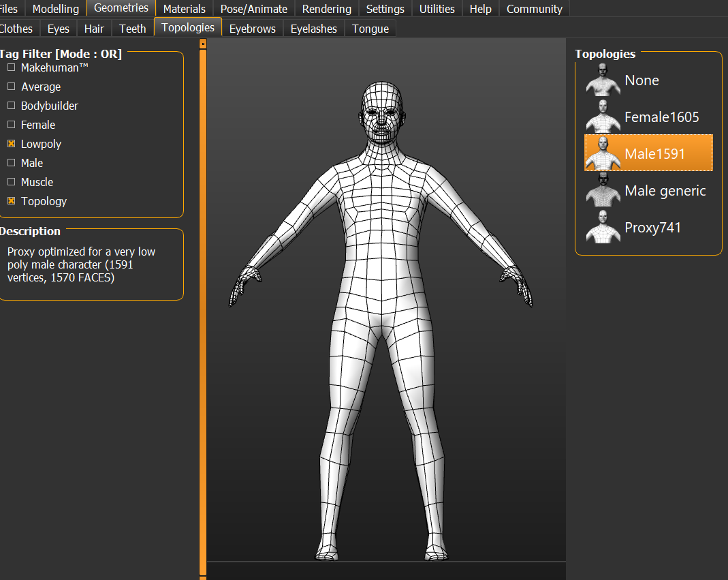
Task: Select the Female1605 list entry label
Action: click(662, 117)
